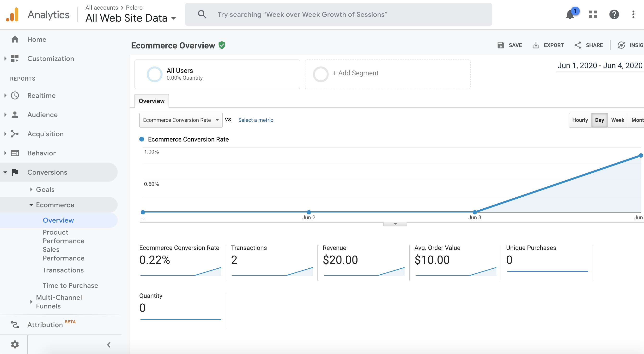Select Week granularity for the chart
This screenshot has height=354, width=644.
pyautogui.click(x=618, y=120)
